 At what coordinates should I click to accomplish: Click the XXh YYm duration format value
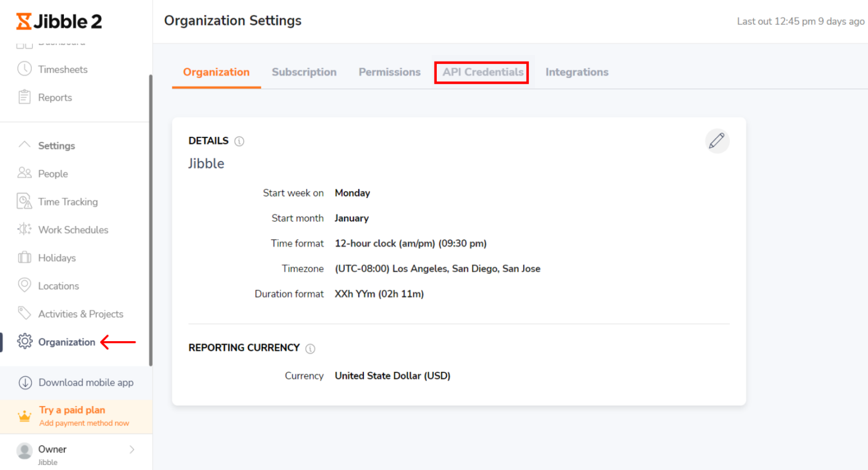click(379, 294)
